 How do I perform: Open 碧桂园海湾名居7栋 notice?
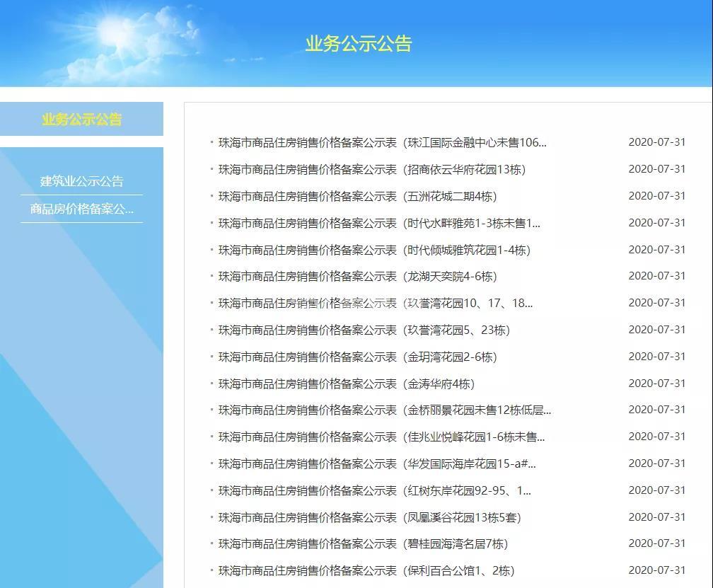coord(363,544)
